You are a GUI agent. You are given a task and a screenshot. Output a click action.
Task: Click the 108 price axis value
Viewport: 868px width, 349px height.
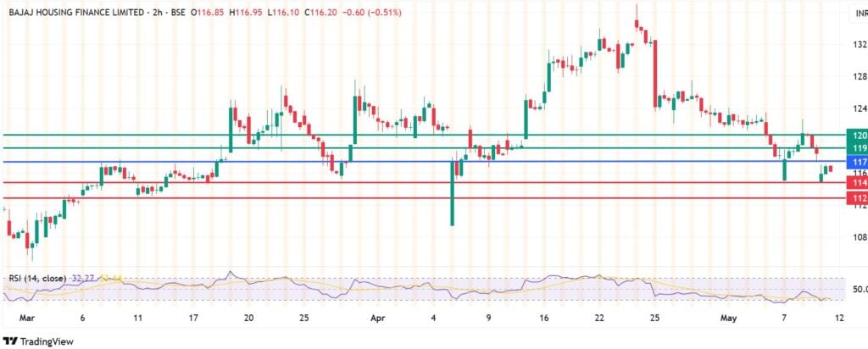[860, 237]
